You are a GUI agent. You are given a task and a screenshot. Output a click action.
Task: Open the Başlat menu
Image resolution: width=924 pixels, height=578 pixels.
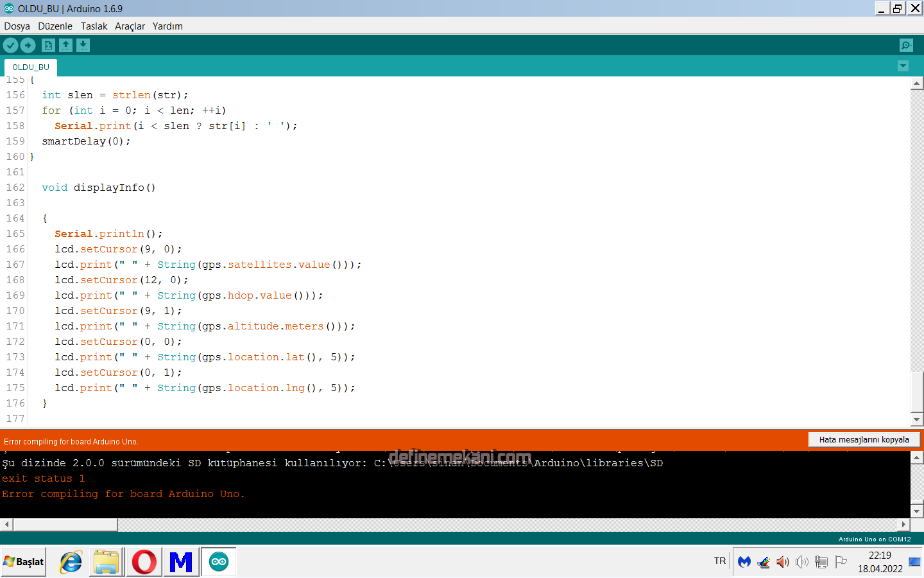(x=23, y=561)
